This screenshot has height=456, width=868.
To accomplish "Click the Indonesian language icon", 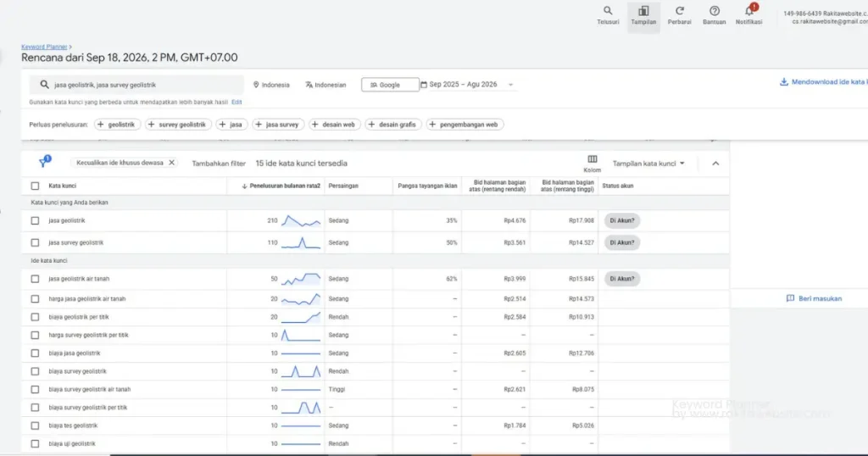I will [309, 85].
